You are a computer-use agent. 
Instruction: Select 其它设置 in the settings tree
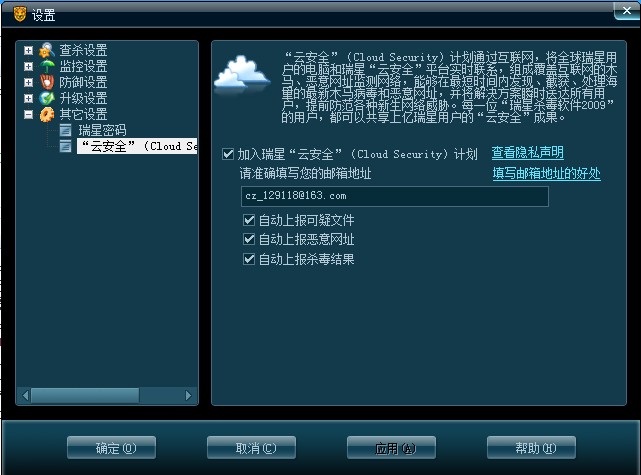click(83, 114)
